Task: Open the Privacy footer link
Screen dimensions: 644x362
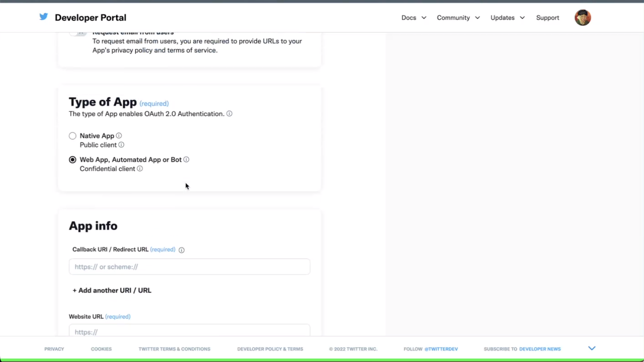Action: pyautogui.click(x=54, y=349)
